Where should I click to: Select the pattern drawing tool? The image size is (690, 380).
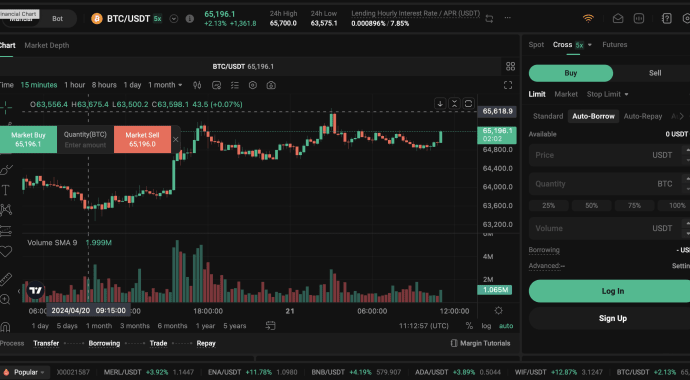5,210
